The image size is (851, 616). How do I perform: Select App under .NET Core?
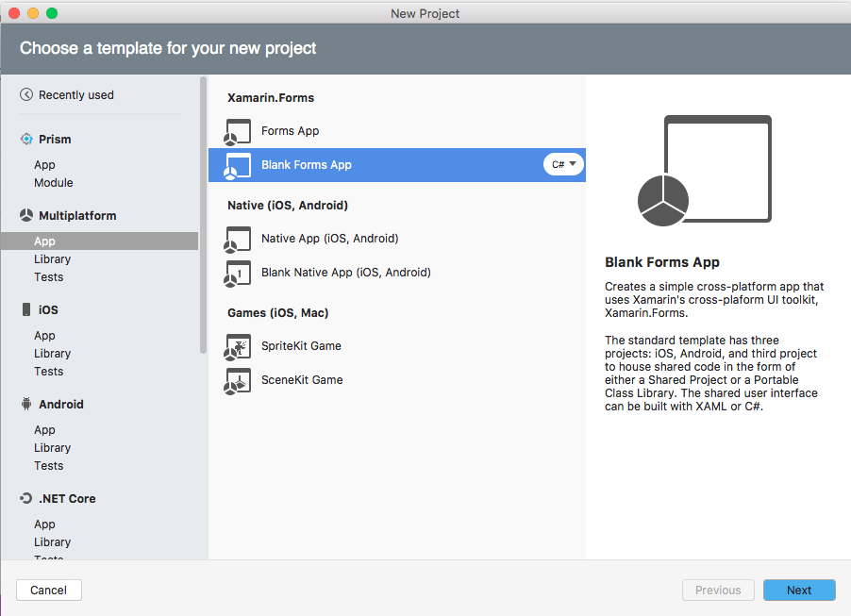click(45, 524)
